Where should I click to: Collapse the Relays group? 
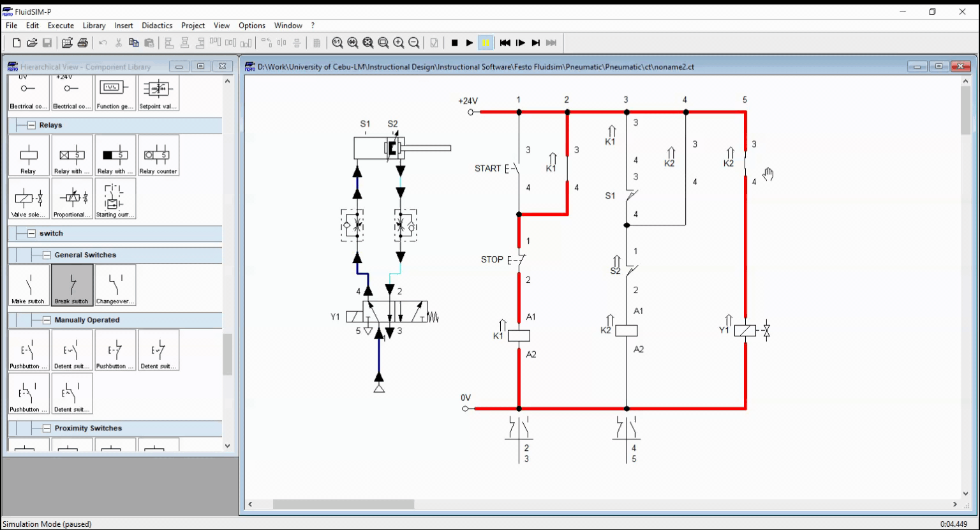31,125
